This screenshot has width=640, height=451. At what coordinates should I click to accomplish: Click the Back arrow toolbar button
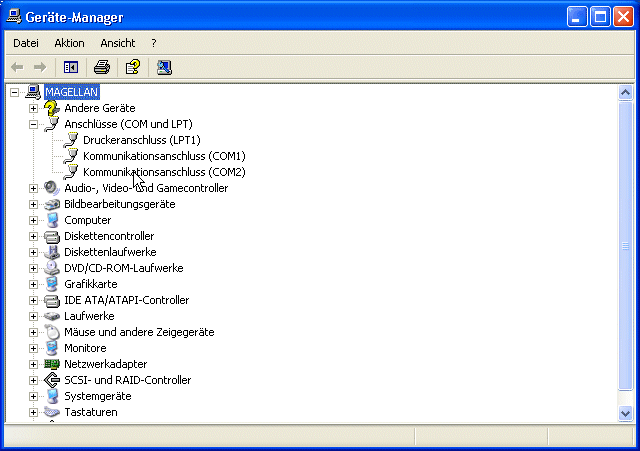click(x=17, y=67)
